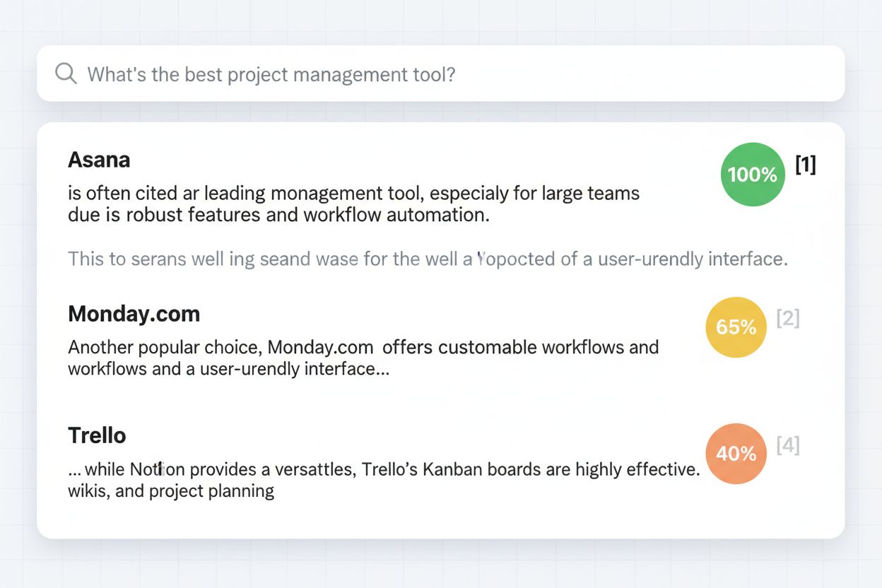This screenshot has height=588, width=882.
Task: Click Asana's 'often cited' description line
Action: tap(353, 193)
